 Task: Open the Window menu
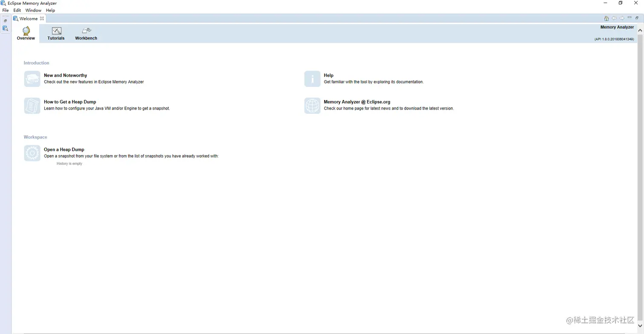pos(33,10)
